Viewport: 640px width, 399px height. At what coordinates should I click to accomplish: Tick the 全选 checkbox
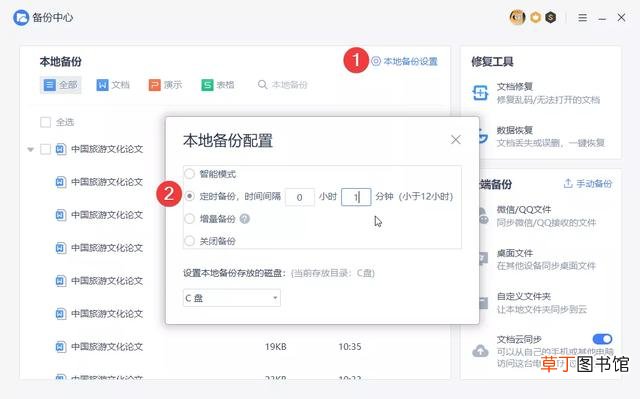(x=45, y=122)
